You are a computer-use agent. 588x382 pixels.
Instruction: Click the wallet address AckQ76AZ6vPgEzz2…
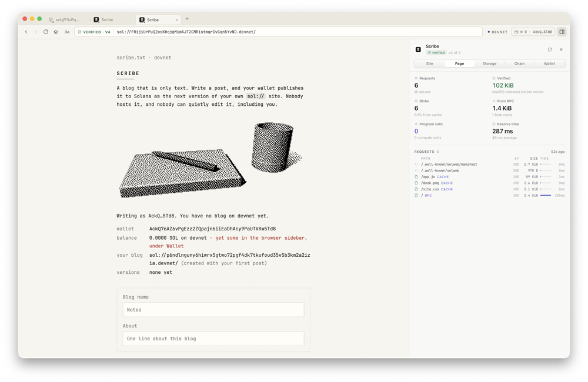point(212,229)
